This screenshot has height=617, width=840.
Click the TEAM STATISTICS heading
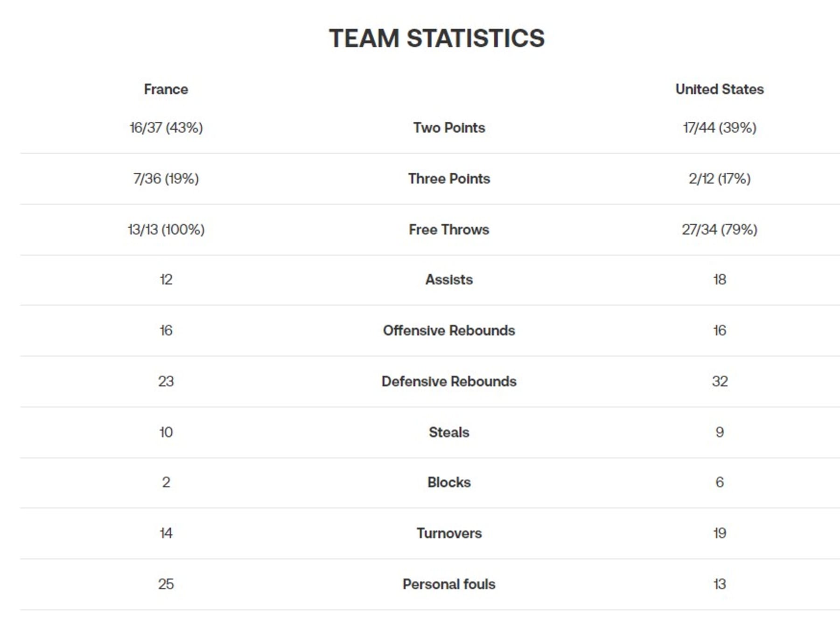tap(437, 38)
